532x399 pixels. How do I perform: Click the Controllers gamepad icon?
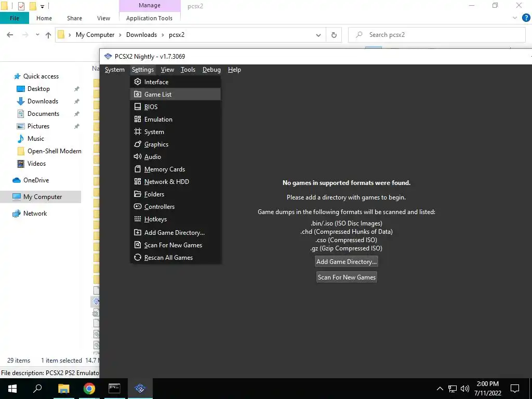(x=137, y=206)
